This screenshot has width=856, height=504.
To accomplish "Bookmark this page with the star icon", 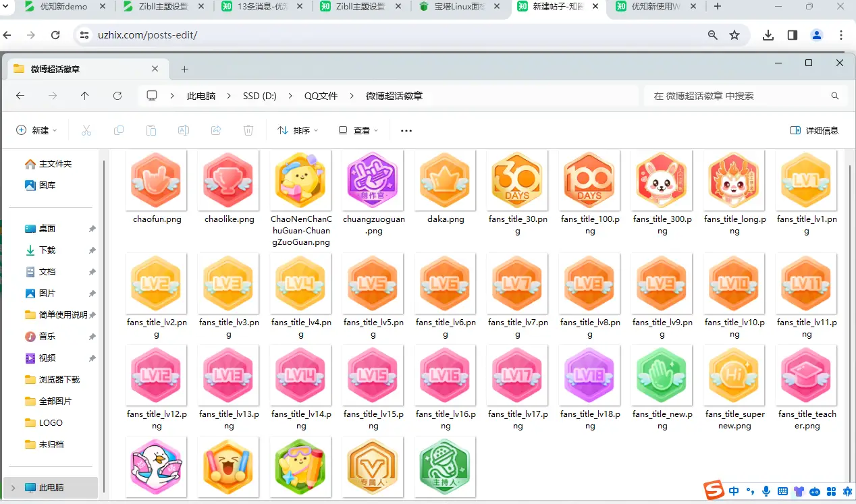I will click(x=734, y=35).
